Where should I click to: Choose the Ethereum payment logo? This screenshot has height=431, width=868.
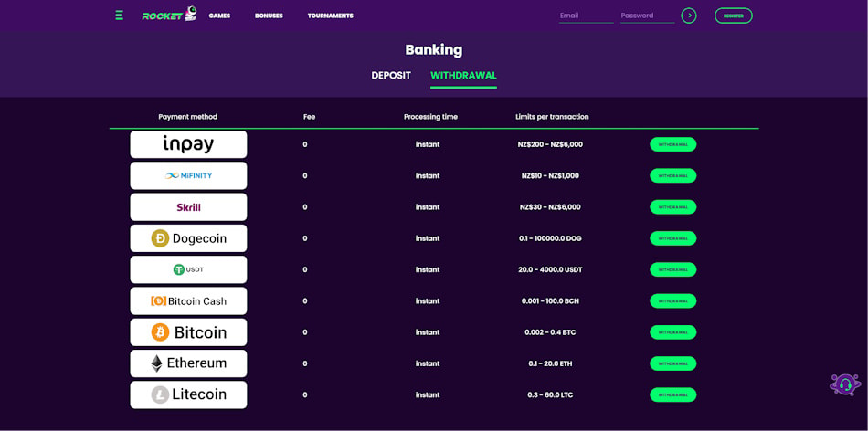pos(188,363)
